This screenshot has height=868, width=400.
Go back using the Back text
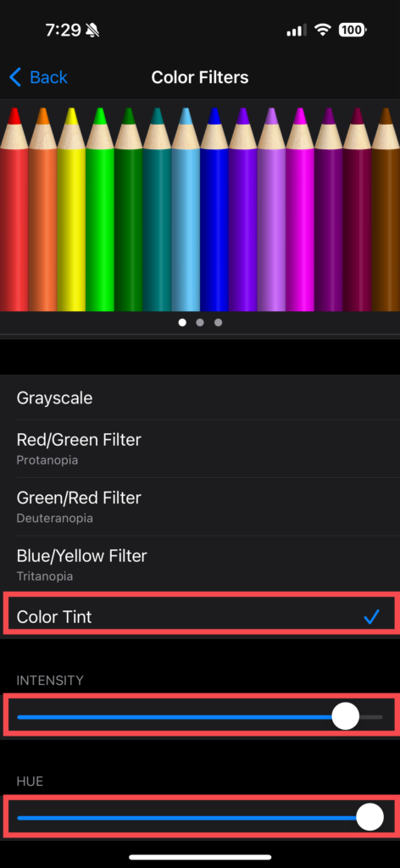pyautogui.click(x=48, y=77)
